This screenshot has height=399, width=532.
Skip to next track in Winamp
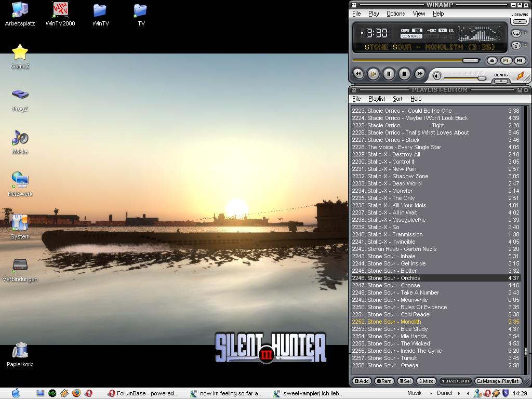[x=419, y=74]
